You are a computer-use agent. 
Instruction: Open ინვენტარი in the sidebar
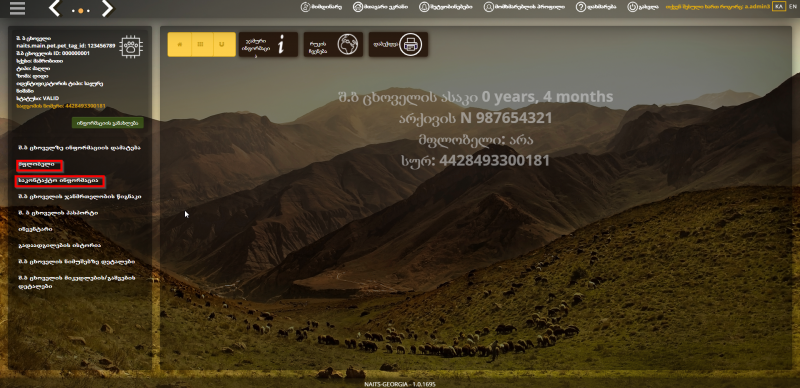coord(35,229)
